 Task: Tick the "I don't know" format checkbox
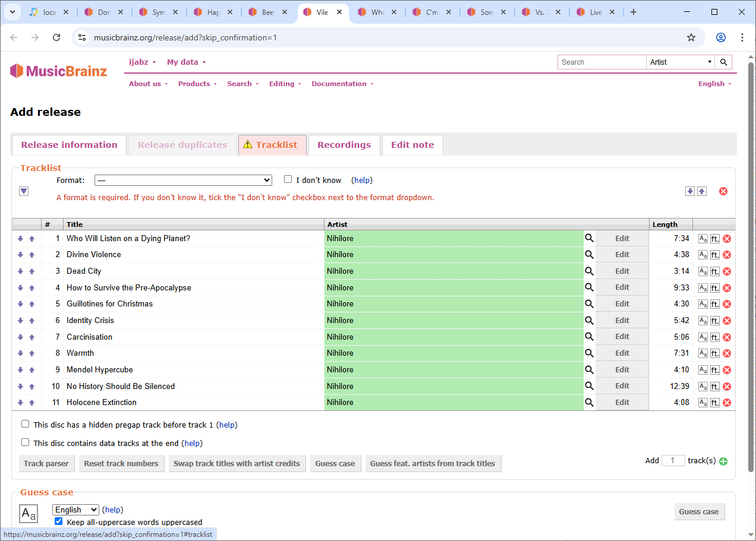(x=288, y=179)
